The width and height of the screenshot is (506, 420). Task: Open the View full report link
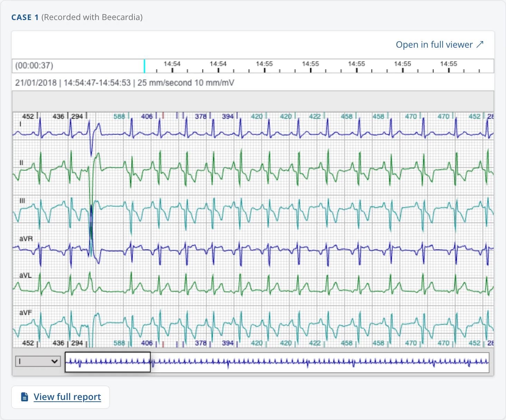coord(67,397)
